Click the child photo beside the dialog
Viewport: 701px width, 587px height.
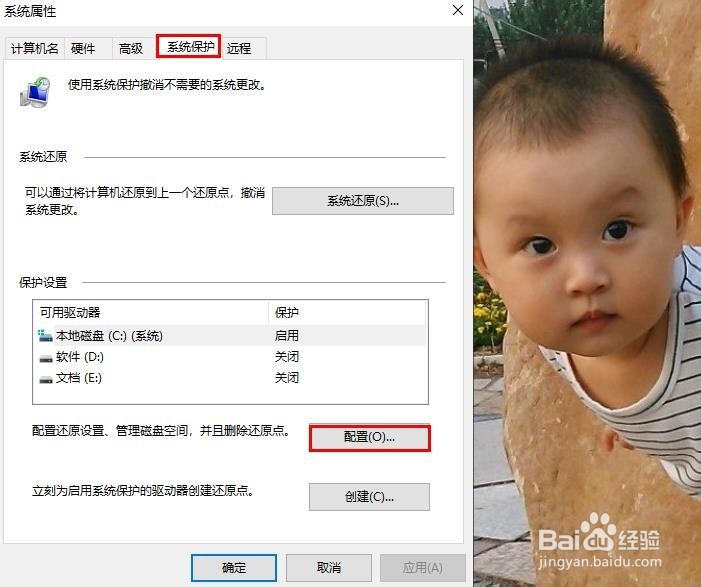tap(587, 293)
